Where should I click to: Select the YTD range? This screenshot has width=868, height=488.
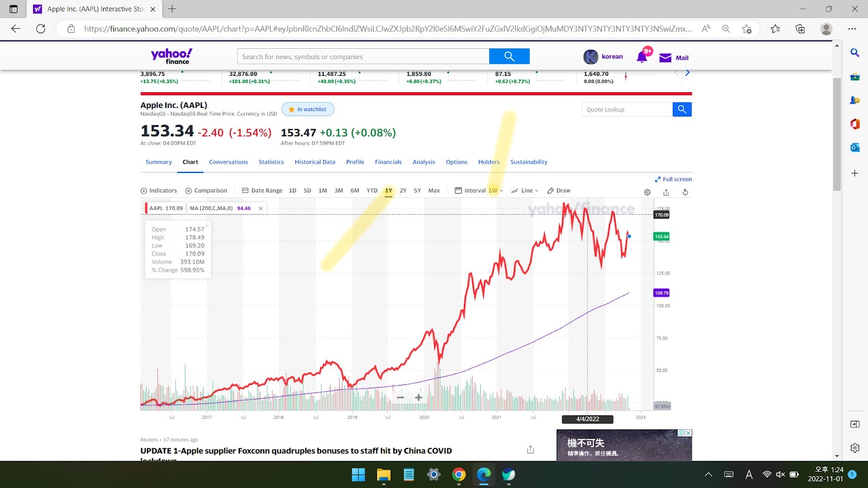372,190
